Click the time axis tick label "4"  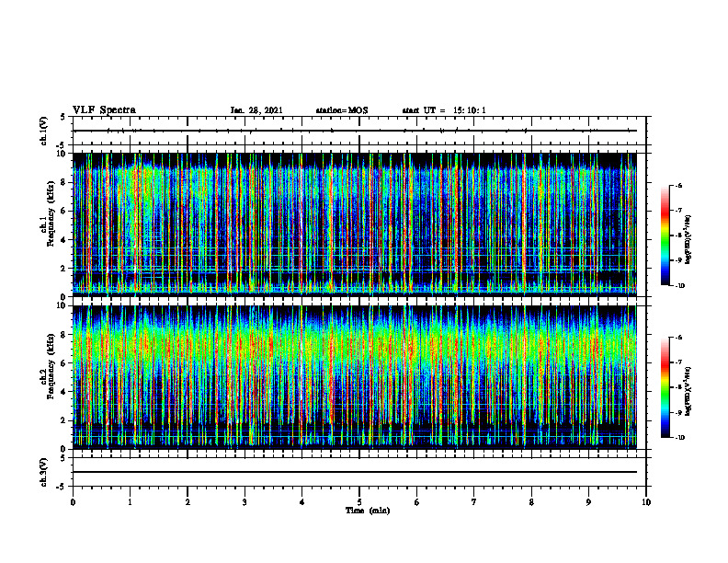tap(302, 502)
